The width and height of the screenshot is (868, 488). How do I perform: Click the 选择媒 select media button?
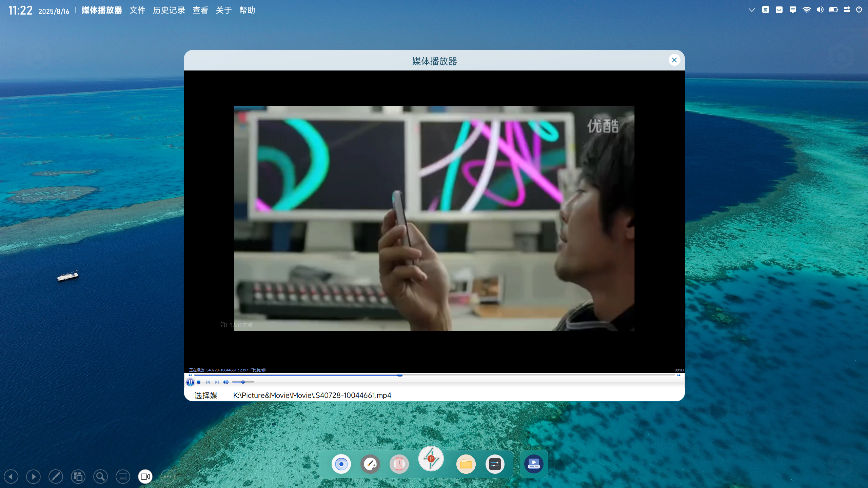(x=206, y=395)
